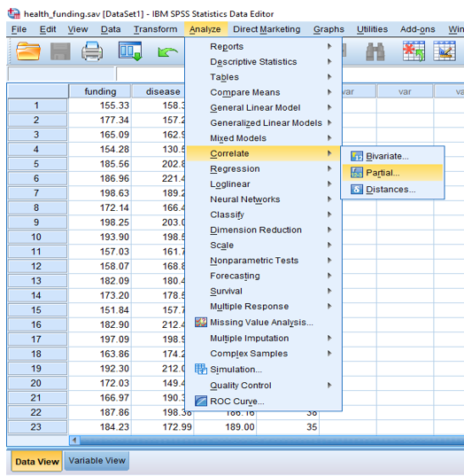Click the green Undo arrow icon
Image resolution: width=464 pixels, height=476 pixels.
(167, 52)
